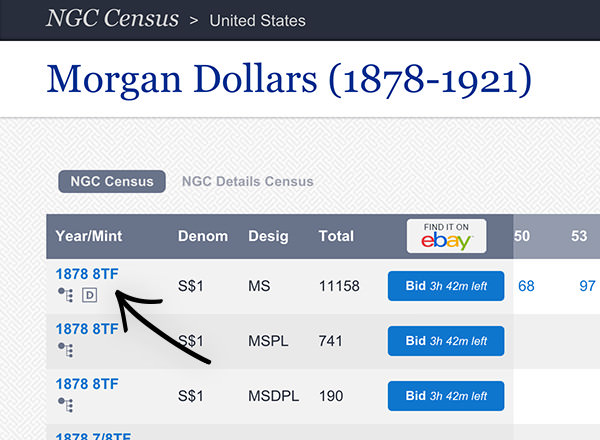Click the Find it on eBay logo
600x440 pixels.
click(x=446, y=236)
